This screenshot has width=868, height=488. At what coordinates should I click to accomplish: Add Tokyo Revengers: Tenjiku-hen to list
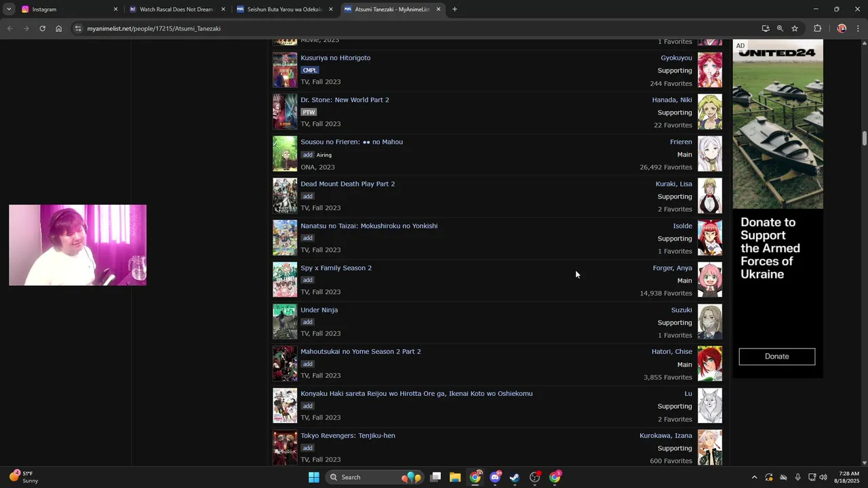(x=307, y=448)
